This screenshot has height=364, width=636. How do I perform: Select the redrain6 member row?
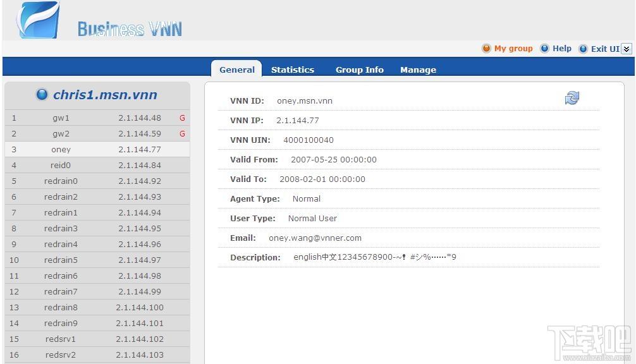97,276
